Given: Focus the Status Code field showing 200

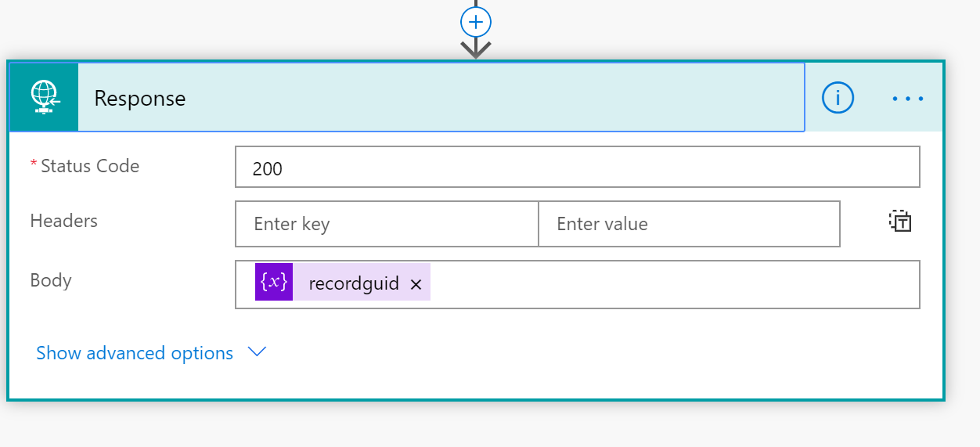Looking at the screenshot, I should tap(578, 168).
